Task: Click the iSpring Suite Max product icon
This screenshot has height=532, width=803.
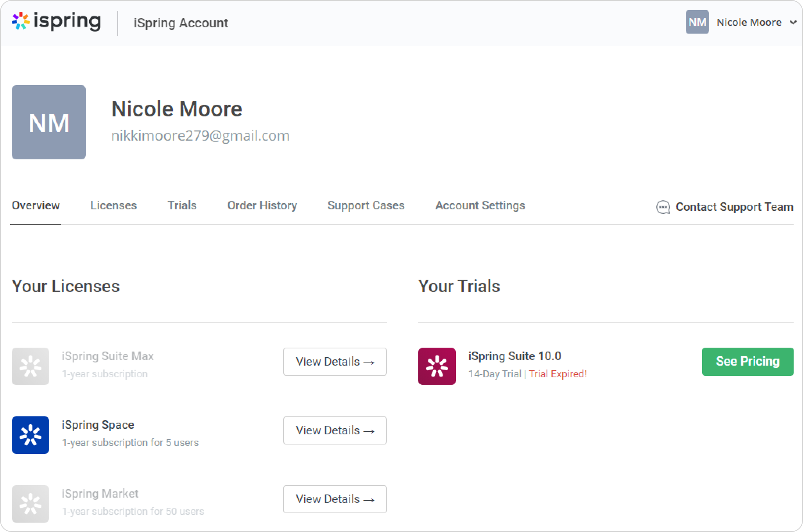Action: [30, 366]
